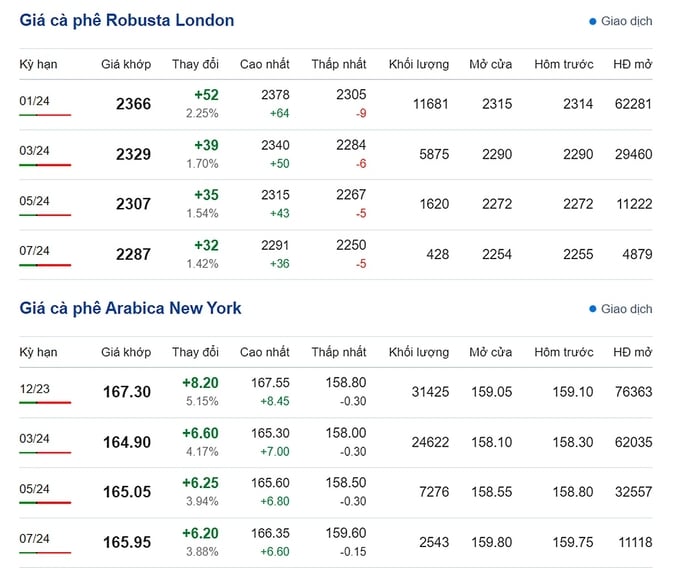Click open interest value 32557

pyautogui.click(x=633, y=492)
